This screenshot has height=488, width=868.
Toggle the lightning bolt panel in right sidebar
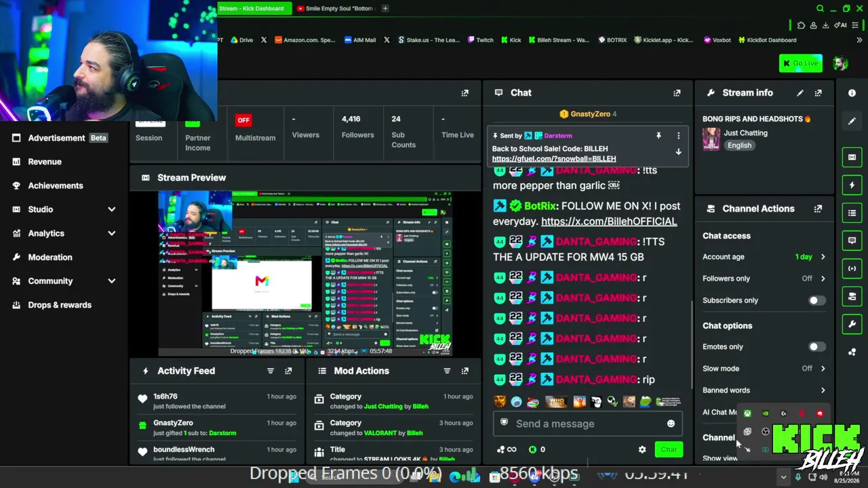pyautogui.click(x=852, y=185)
